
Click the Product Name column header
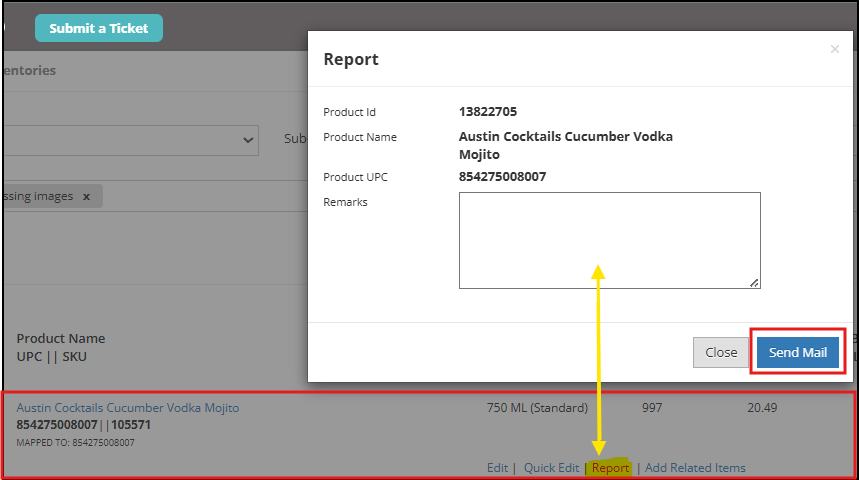[x=61, y=339]
